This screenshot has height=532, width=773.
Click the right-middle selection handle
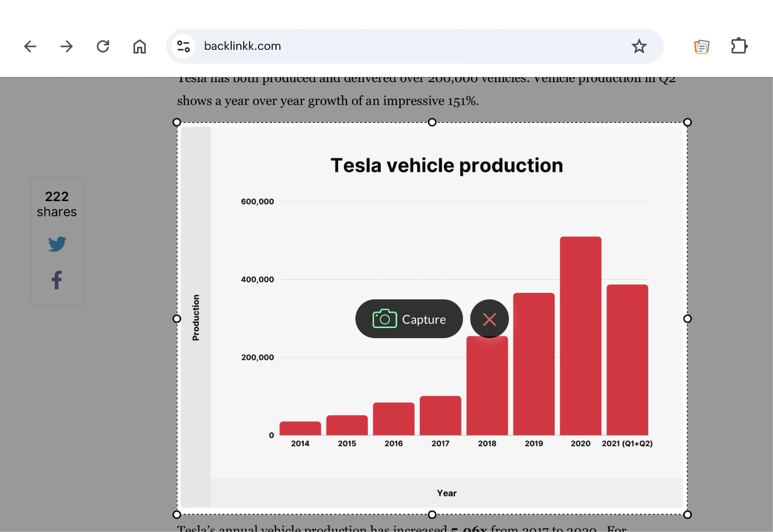click(687, 318)
